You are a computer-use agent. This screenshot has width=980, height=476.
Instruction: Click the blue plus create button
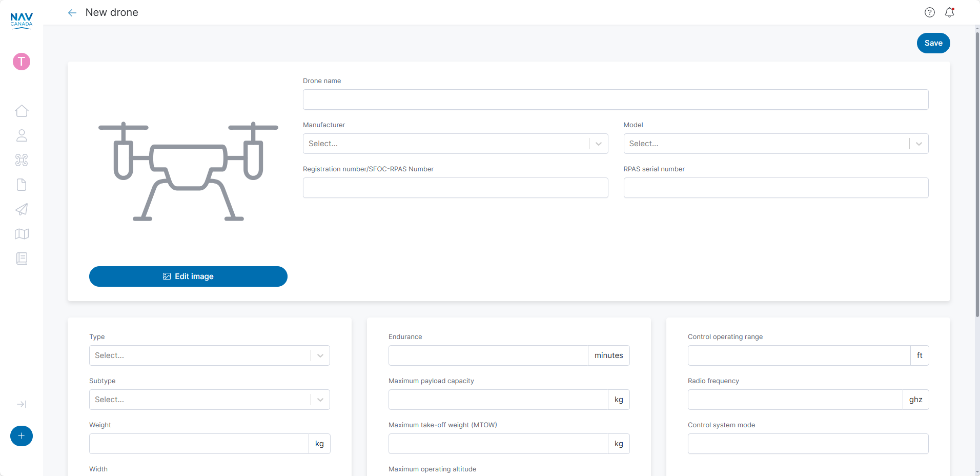tap(22, 436)
